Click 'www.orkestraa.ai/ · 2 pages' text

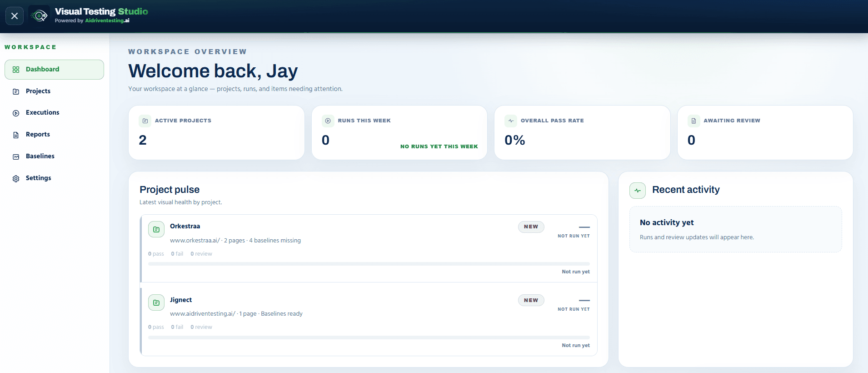pos(207,240)
